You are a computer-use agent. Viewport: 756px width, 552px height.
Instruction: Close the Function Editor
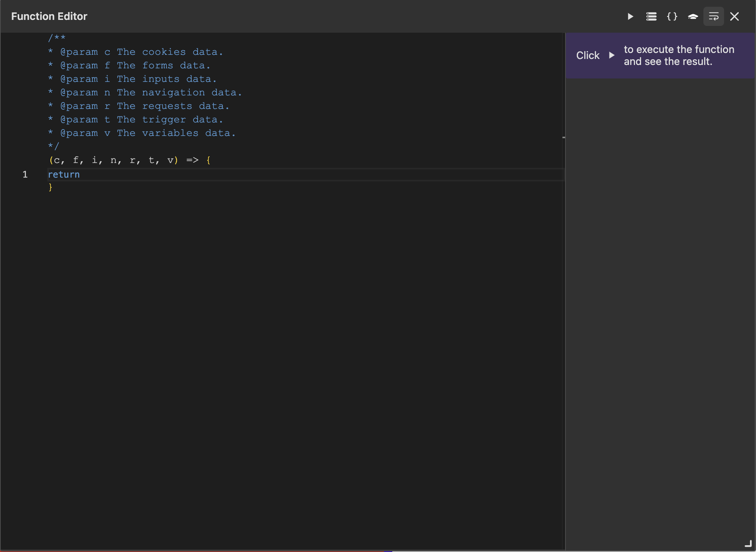735,17
